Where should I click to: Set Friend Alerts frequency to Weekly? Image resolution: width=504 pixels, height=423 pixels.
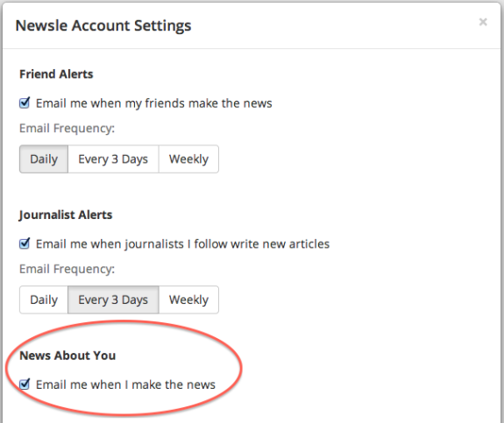tap(188, 159)
